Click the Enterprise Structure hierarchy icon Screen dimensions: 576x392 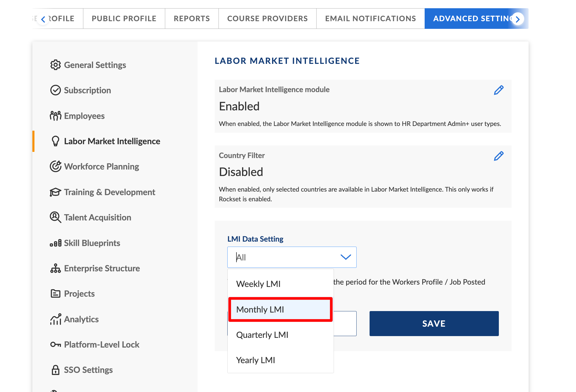pos(55,268)
